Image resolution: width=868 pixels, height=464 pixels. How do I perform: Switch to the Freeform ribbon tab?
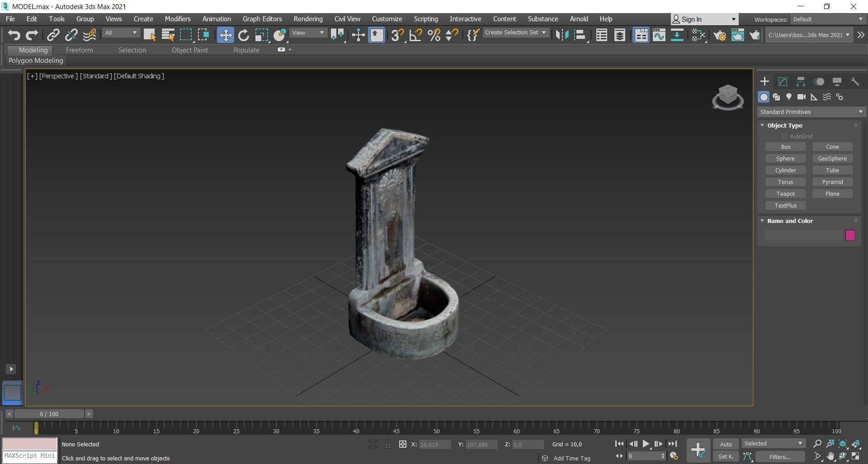click(x=79, y=50)
